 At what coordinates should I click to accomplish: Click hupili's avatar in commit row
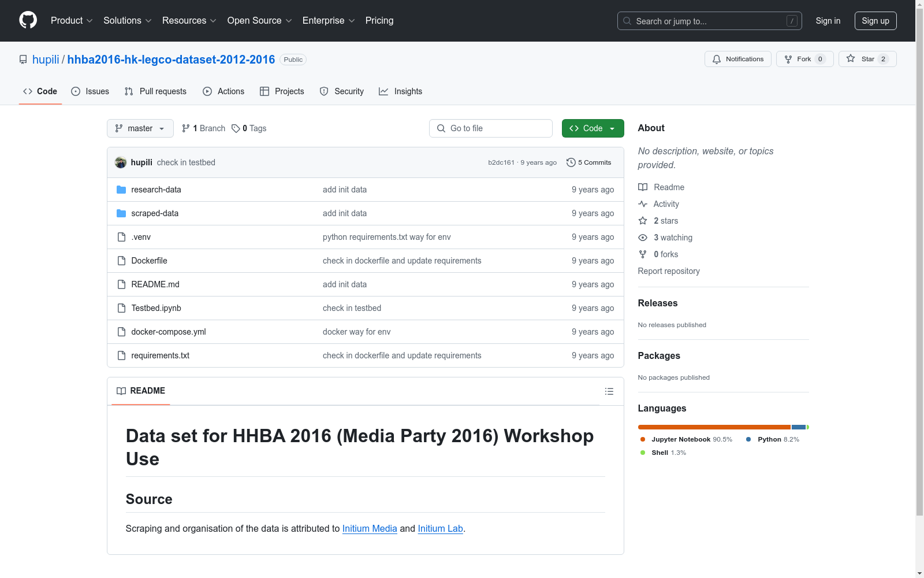pos(121,162)
